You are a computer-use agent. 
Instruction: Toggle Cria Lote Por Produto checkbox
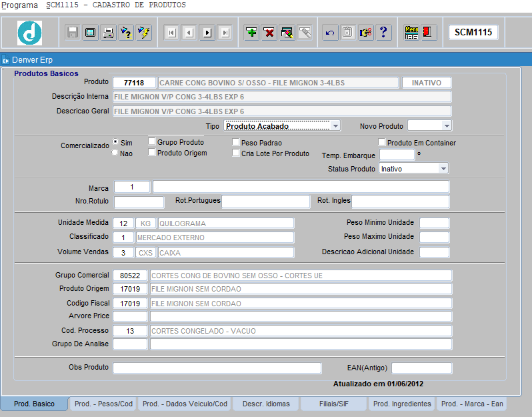point(236,153)
